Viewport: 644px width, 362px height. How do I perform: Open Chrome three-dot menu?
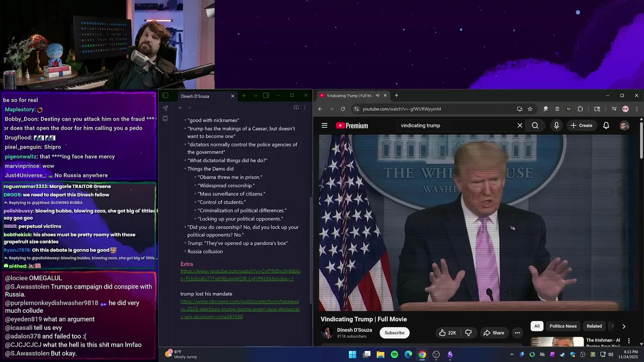pyautogui.click(x=636, y=109)
